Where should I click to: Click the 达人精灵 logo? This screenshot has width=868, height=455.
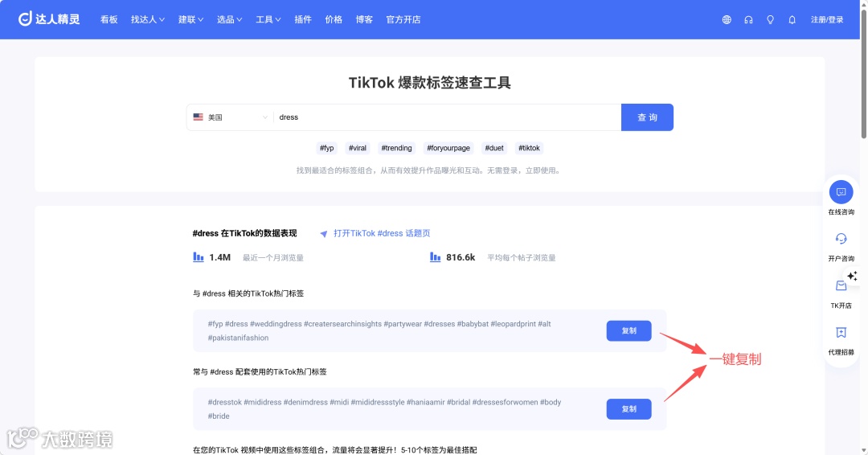coord(49,19)
